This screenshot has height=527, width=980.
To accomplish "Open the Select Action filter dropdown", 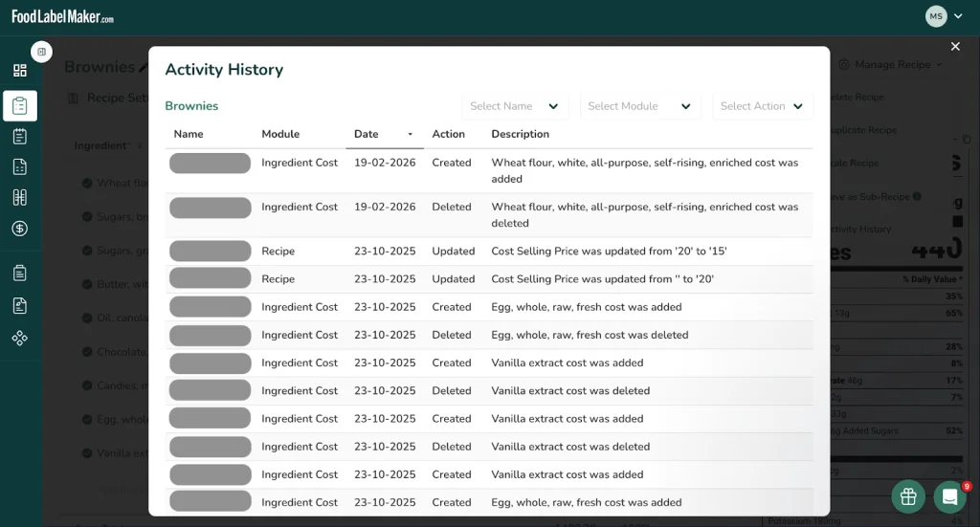I will coord(763,106).
